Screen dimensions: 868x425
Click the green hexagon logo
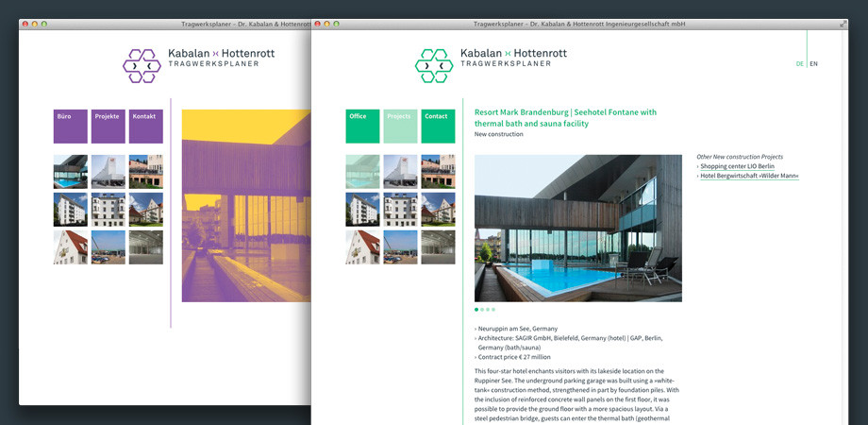[434, 65]
